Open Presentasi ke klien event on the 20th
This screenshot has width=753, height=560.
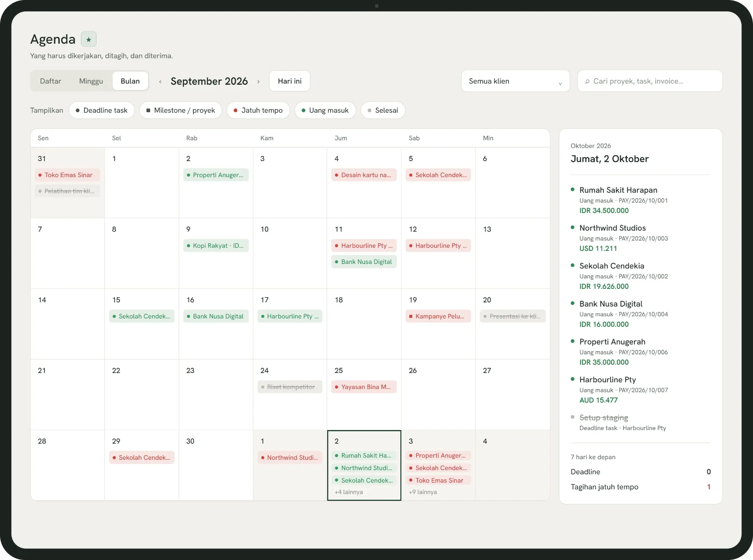tap(512, 316)
